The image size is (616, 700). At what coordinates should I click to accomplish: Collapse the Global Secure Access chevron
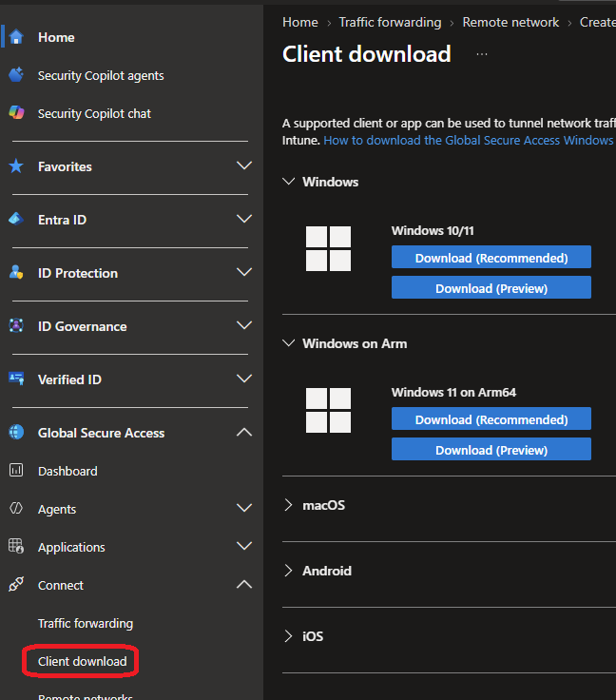click(244, 432)
